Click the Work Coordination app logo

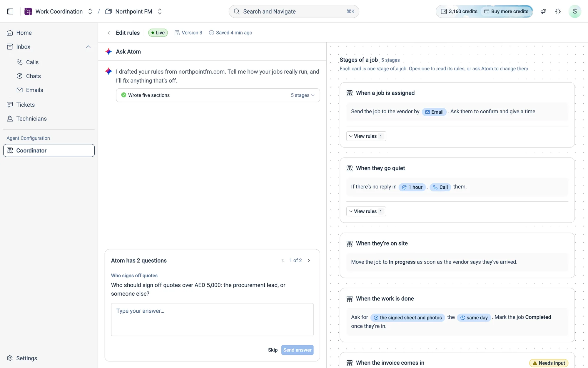pyautogui.click(x=28, y=11)
